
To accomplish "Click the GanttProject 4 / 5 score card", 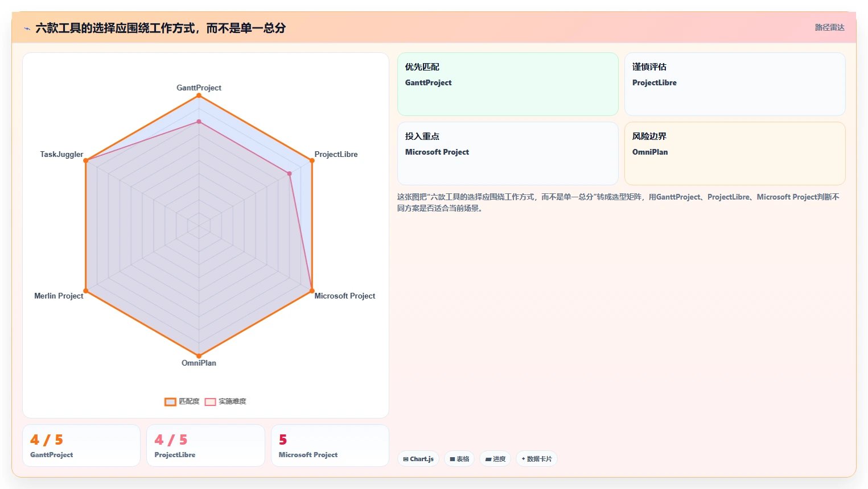I will (81, 446).
